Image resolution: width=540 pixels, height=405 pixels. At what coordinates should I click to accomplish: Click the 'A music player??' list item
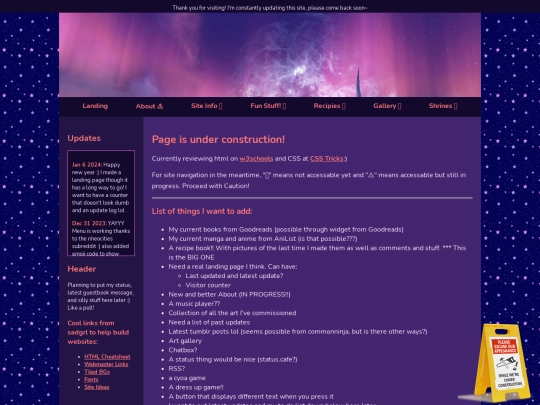(x=194, y=304)
